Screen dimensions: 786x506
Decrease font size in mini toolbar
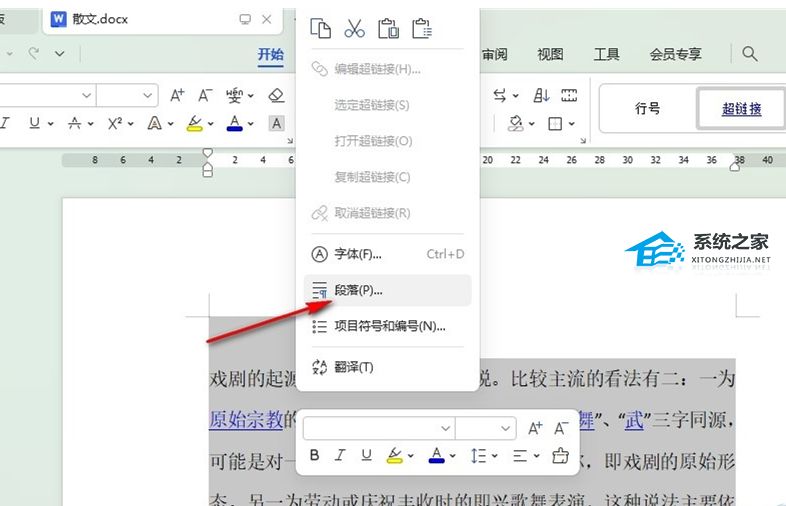click(561, 428)
